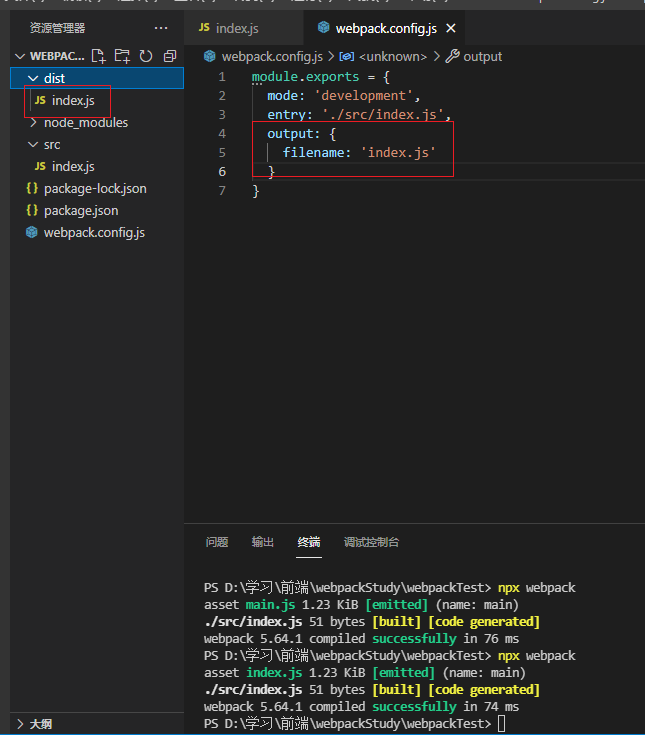Click main.js asset in terminal output
Image resolution: width=645 pixels, height=735 pixels.
point(270,605)
